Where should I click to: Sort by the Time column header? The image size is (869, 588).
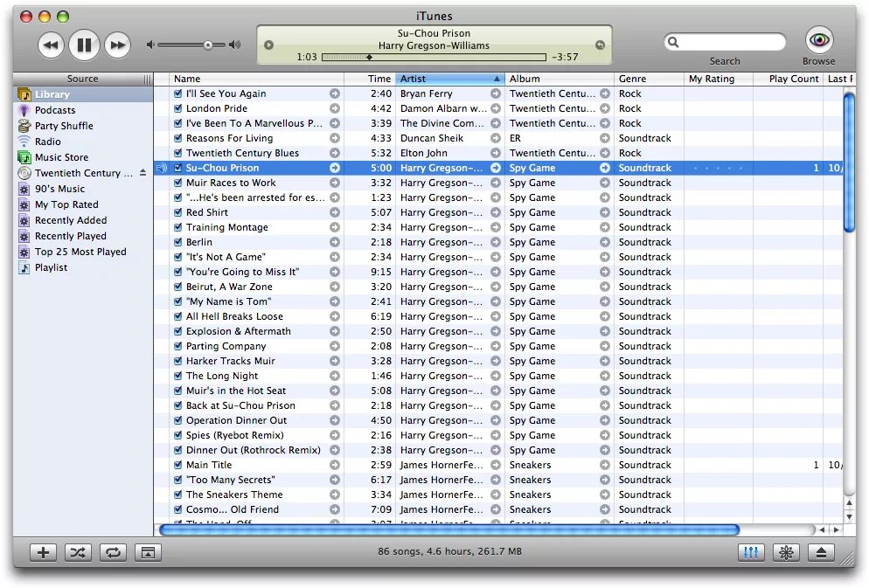pos(369,79)
